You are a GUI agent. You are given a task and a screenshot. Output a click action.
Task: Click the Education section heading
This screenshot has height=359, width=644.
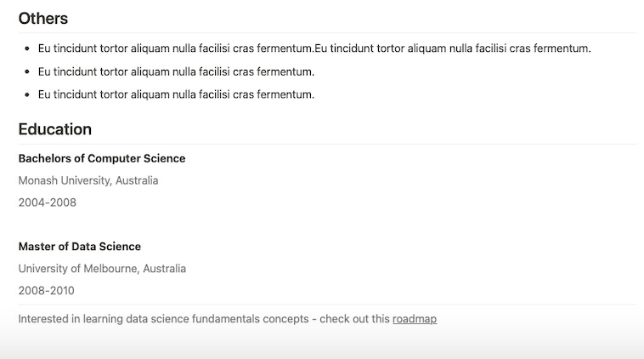[55, 129]
